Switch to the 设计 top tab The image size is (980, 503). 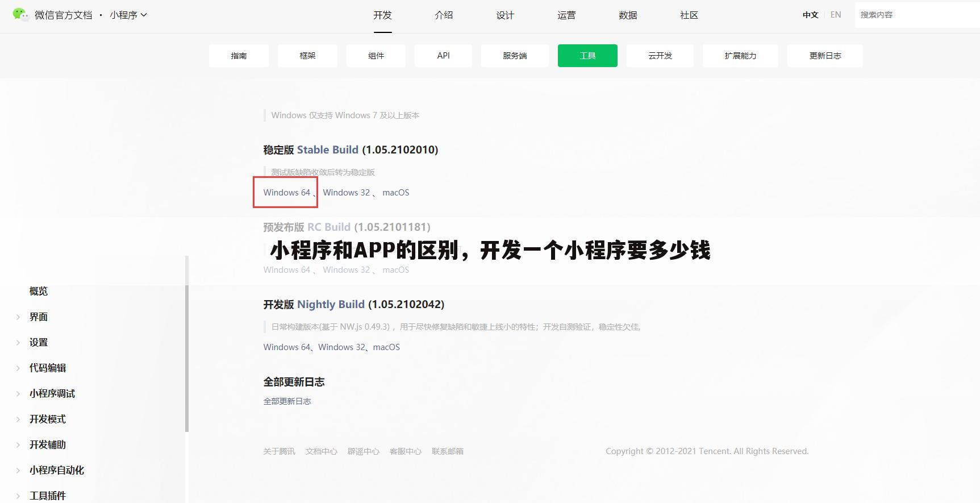505,15
